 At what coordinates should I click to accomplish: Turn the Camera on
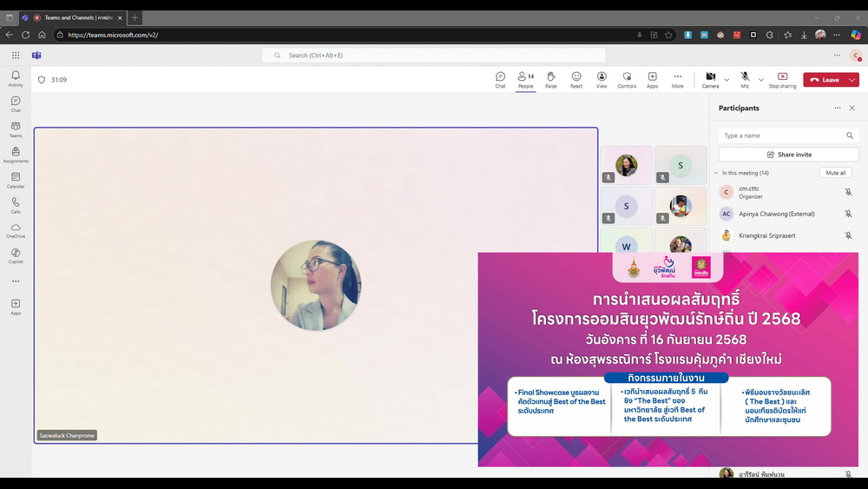pos(710,80)
